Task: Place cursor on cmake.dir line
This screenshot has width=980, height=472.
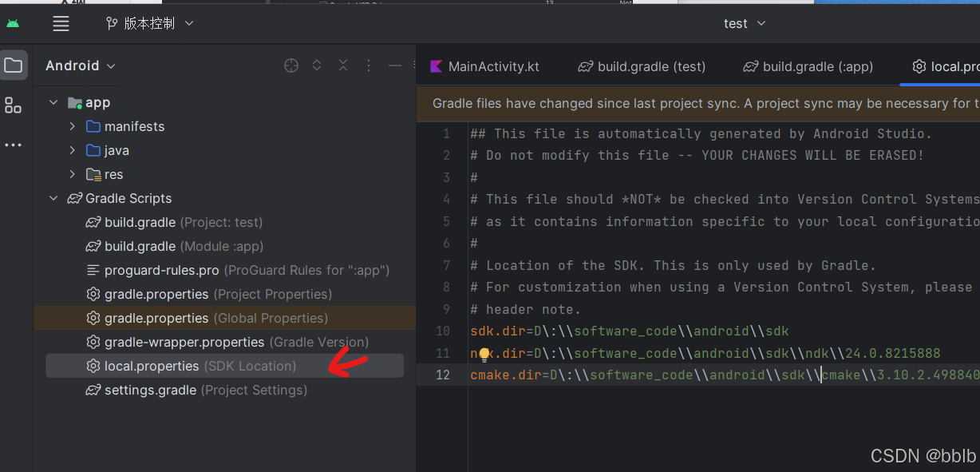Action: click(725, 375)
